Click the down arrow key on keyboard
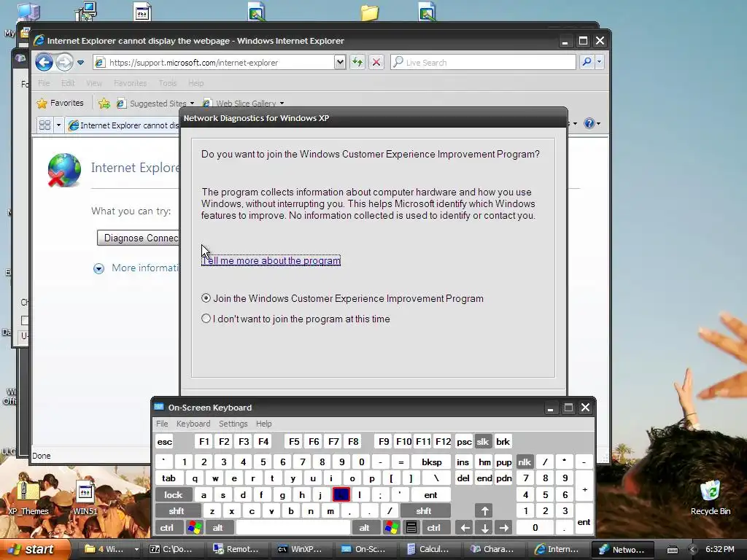The image size is (747, 560). (x=484, y=528)
